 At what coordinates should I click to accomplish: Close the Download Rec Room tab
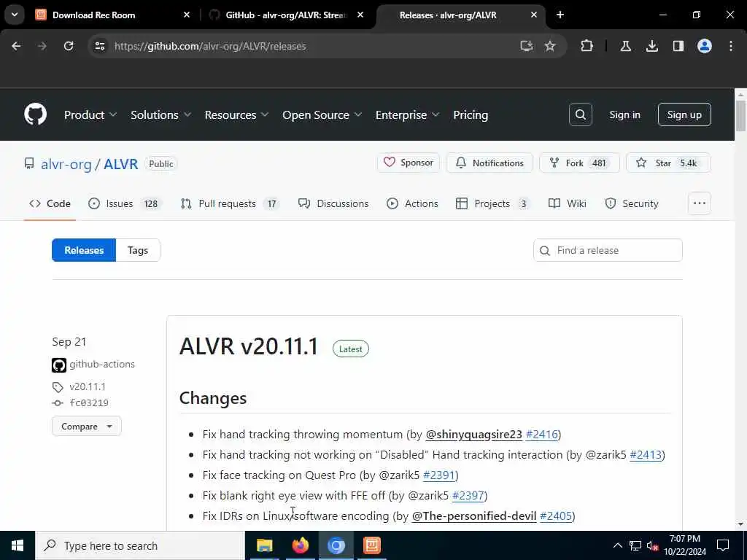pyautogui.click(x=187, y=15)
